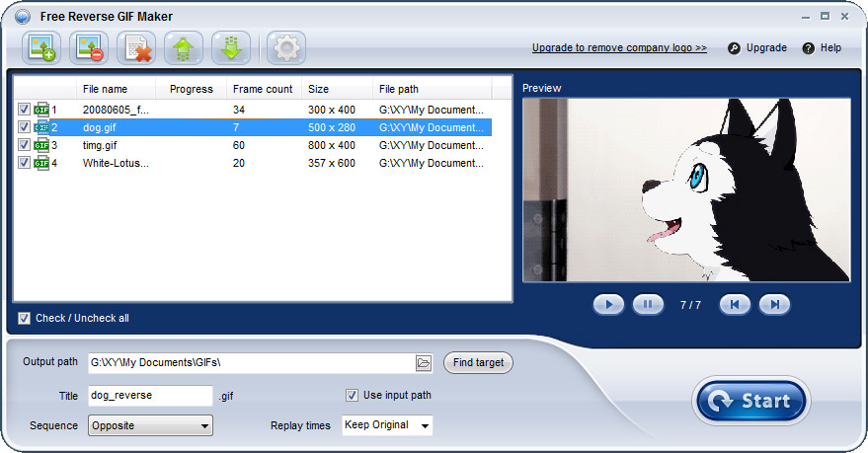Screen dimensions: 868x453
Task: Click the Help question mark icon
Action: (x=808, y=48)
